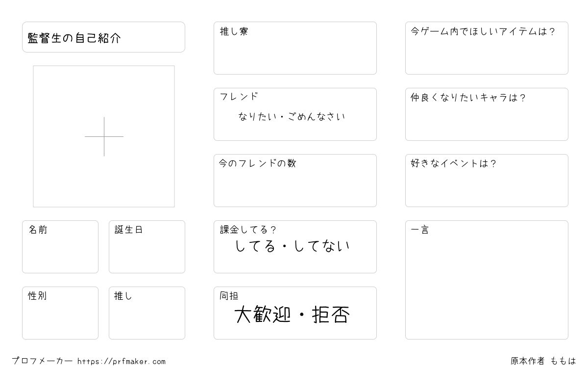
Task: Click the small 推し field
Action: (147, 313)
